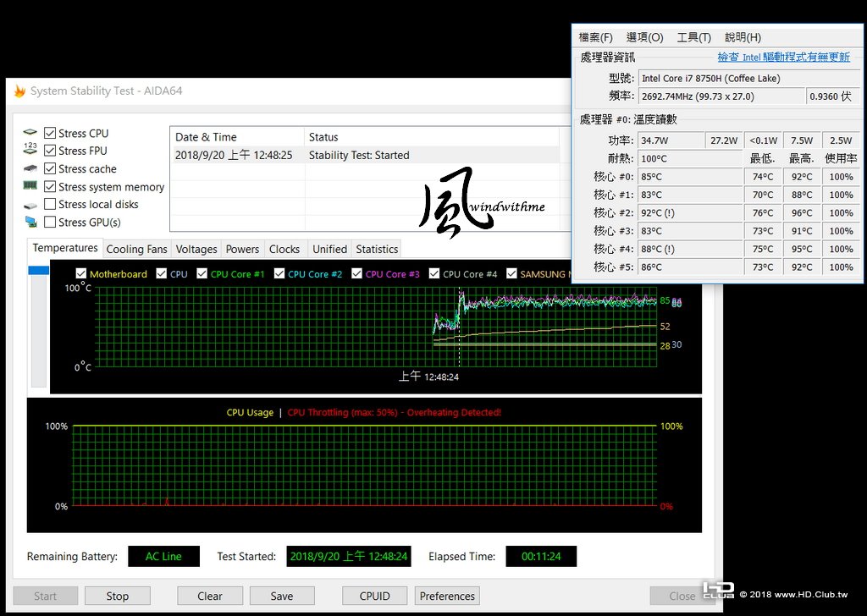Image resolution: width=867 pixels, height=616 pixels.
Task: Open the 選項(O) menu
Action: [644, 37]
